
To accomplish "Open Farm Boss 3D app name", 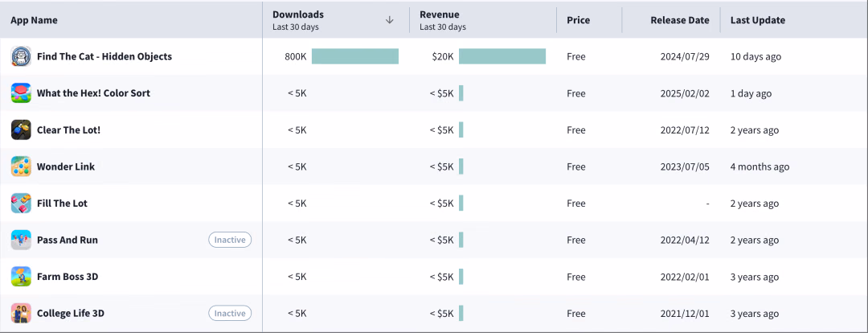I will tap(68, 277).
